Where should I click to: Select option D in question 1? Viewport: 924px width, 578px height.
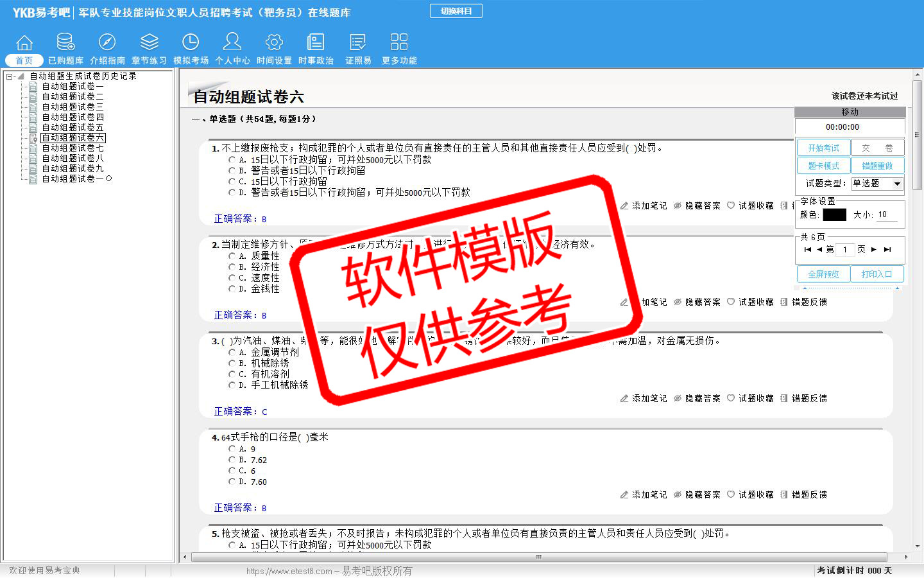pos(232,192)
